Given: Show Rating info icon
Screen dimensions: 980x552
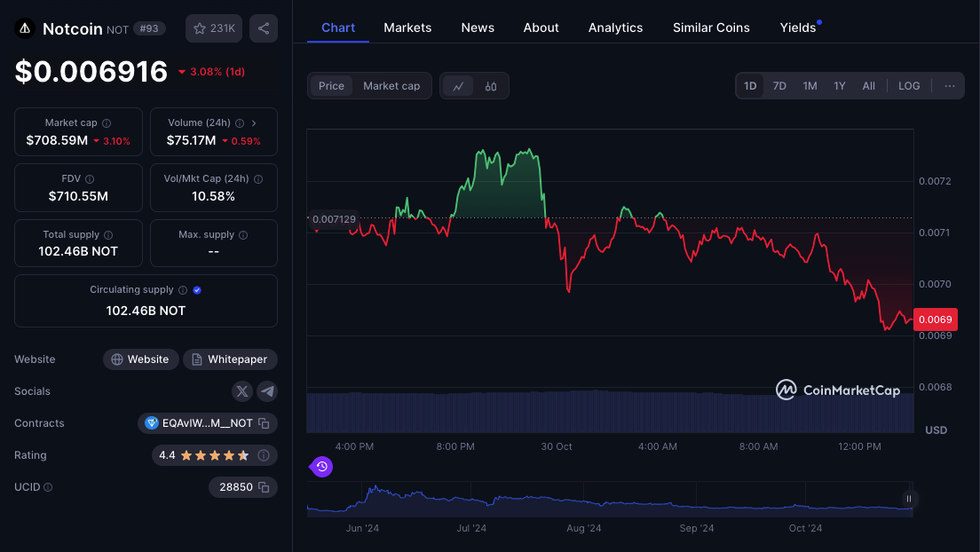Looking at the screenshot, I should coord(264,455).
